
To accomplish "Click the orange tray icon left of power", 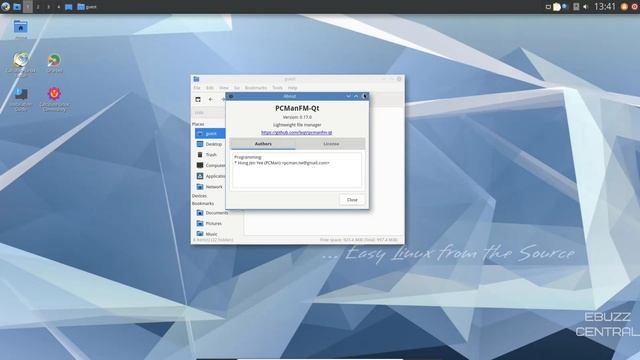I will point(624,7).
